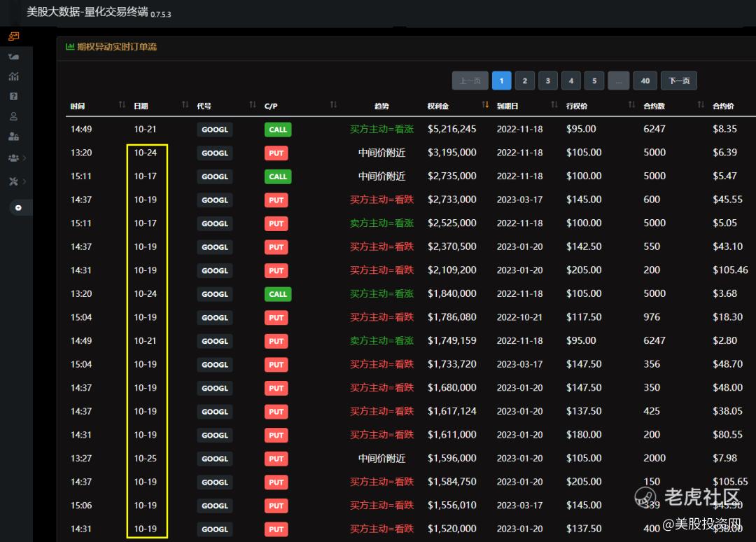Click 买方主动=看涨 in the $5,216,245 row
This screenshot has width=756, height=542.
click(382, 130)
